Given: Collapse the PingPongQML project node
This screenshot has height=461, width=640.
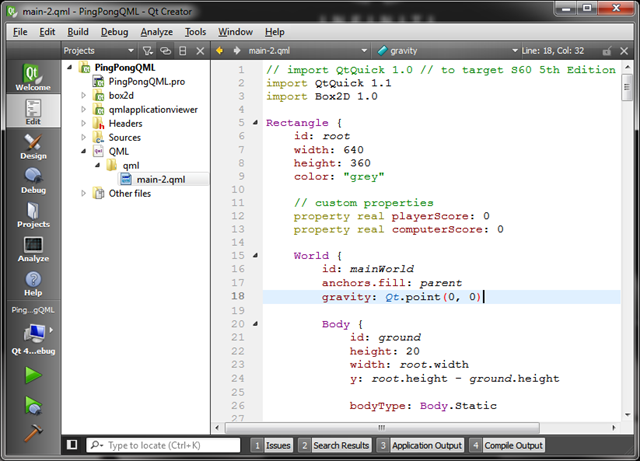Looking at the screenshot, I should (70, 67).
